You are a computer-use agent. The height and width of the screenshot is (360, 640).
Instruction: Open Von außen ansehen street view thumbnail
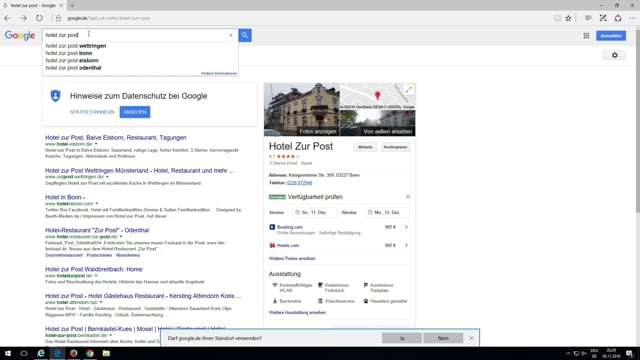(x=378, y=123)
